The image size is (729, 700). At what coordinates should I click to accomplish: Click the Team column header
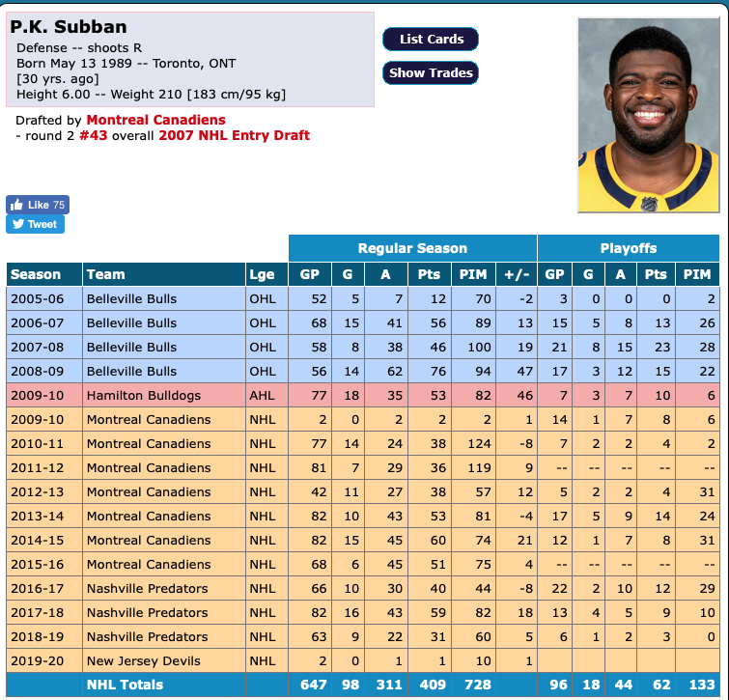pos(163,274)
